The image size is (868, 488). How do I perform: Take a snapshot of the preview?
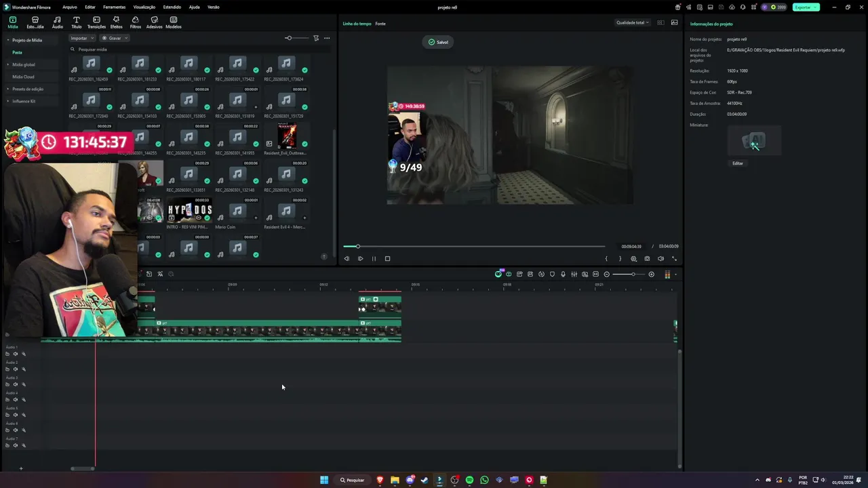tap(647, 258)
